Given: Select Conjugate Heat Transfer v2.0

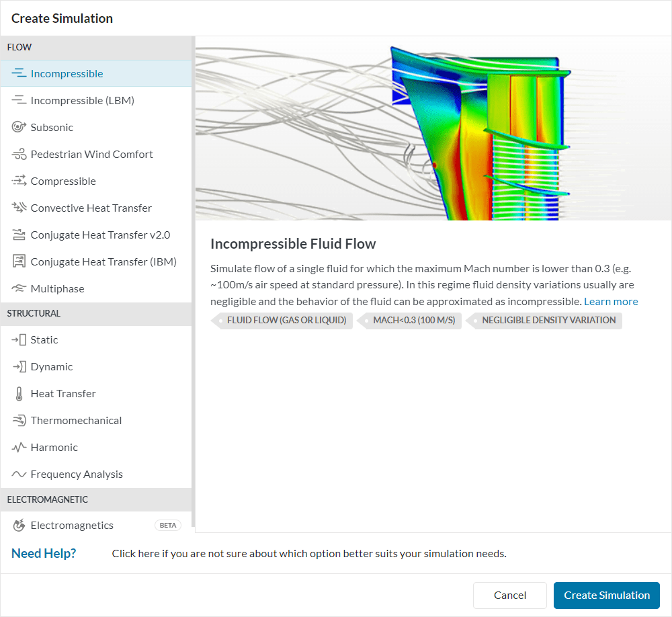Looking at the screenshot, I should pos(100,235).
